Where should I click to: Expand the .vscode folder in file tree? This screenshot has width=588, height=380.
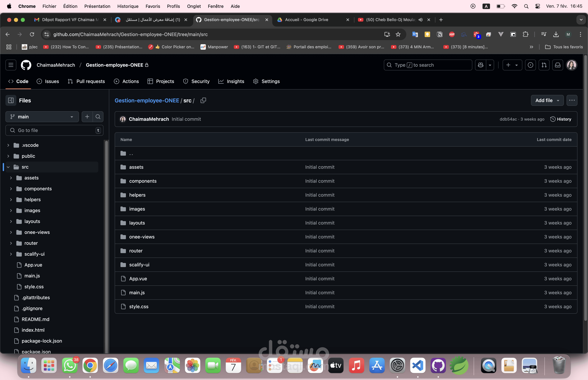tap(8, 145)
